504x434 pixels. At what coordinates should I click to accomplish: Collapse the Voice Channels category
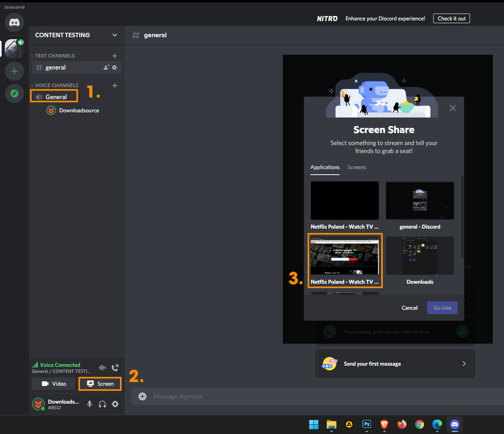54,86
